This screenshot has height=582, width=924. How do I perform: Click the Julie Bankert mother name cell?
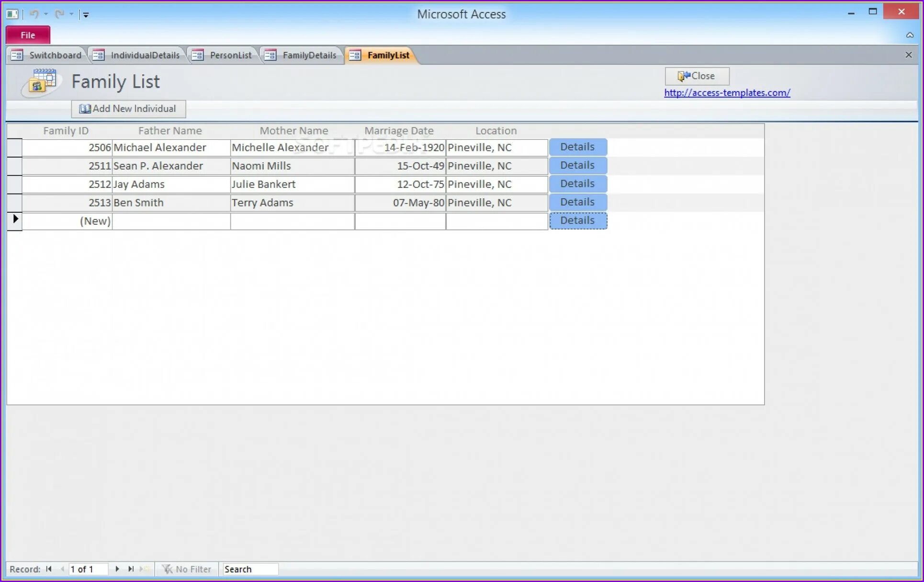click(292, 184)
